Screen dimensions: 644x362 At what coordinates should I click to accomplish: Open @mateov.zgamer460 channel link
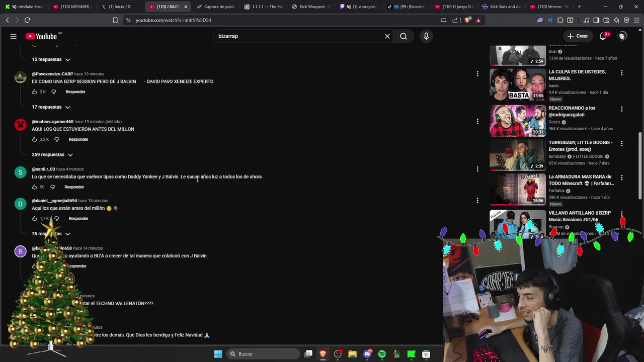tap(52, 122)
